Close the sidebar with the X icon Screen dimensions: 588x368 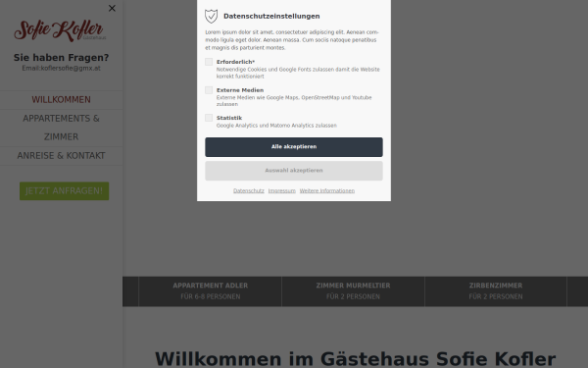click(x=112, y=8)
